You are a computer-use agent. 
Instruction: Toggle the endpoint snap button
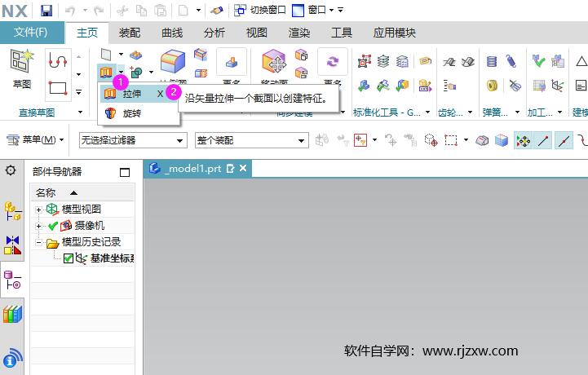click(543, 140)
